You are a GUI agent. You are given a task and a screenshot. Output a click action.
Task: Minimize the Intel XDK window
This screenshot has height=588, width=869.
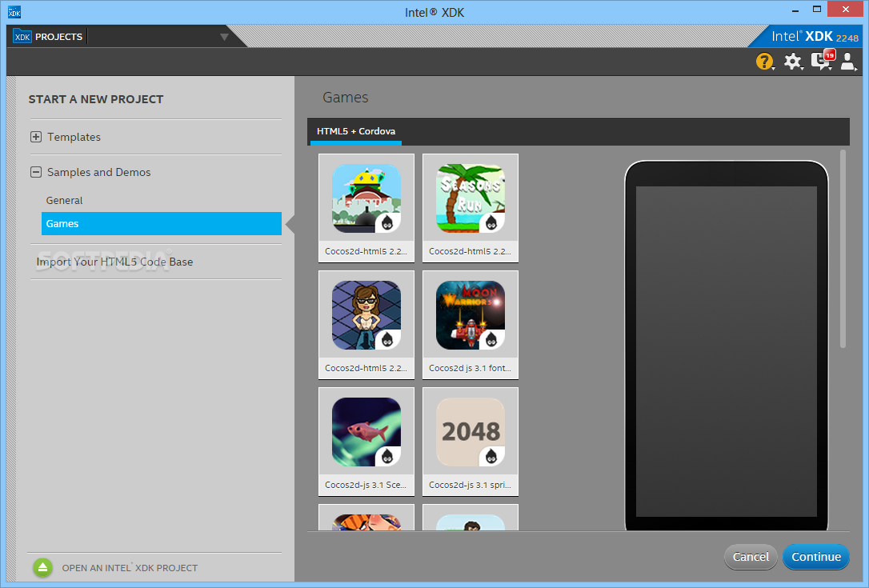[796, 10]
